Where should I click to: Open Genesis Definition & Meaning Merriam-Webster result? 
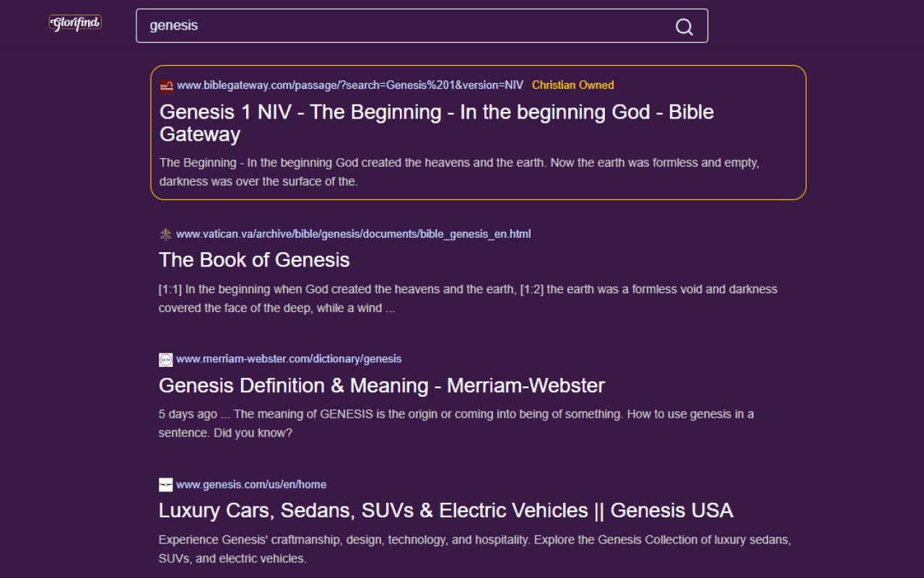[x=381, y=386]
